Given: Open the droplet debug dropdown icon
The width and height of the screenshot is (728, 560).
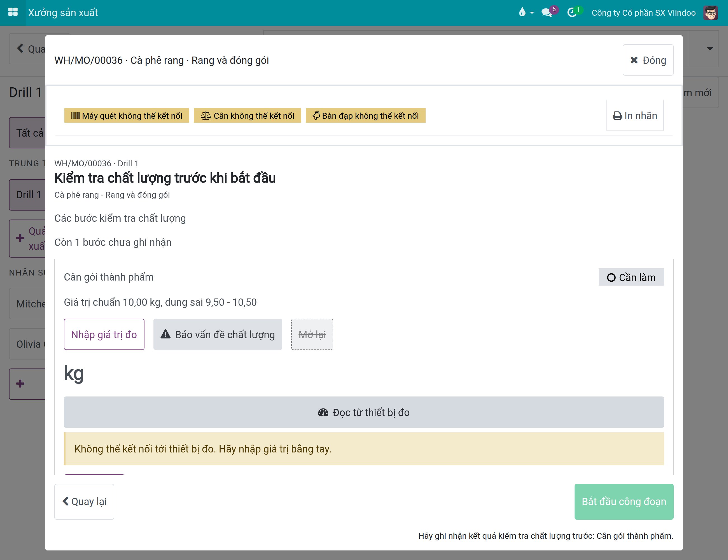Looking at the screenshot, I should click(x=526, y=13).
